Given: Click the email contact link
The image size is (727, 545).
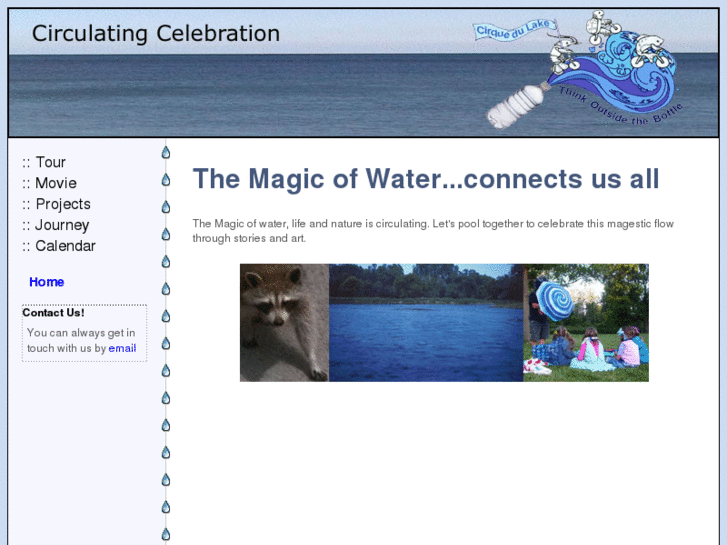Looking at the screenshot, I should pos(122,348).
